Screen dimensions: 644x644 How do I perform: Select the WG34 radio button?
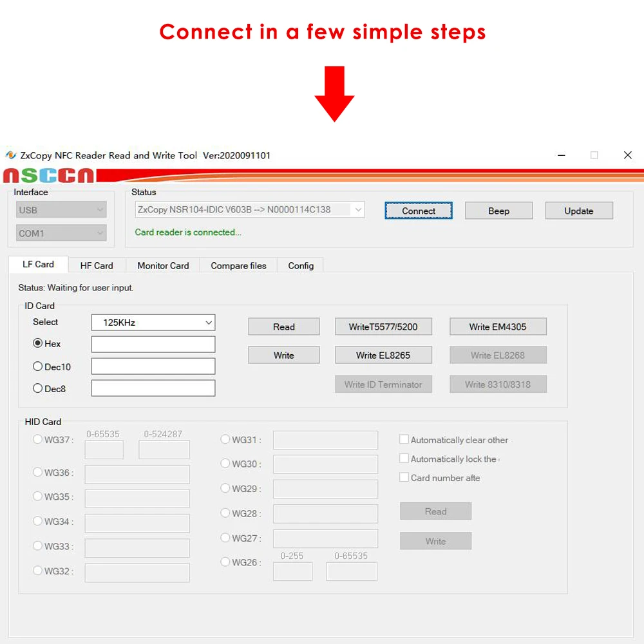(37, 521)
